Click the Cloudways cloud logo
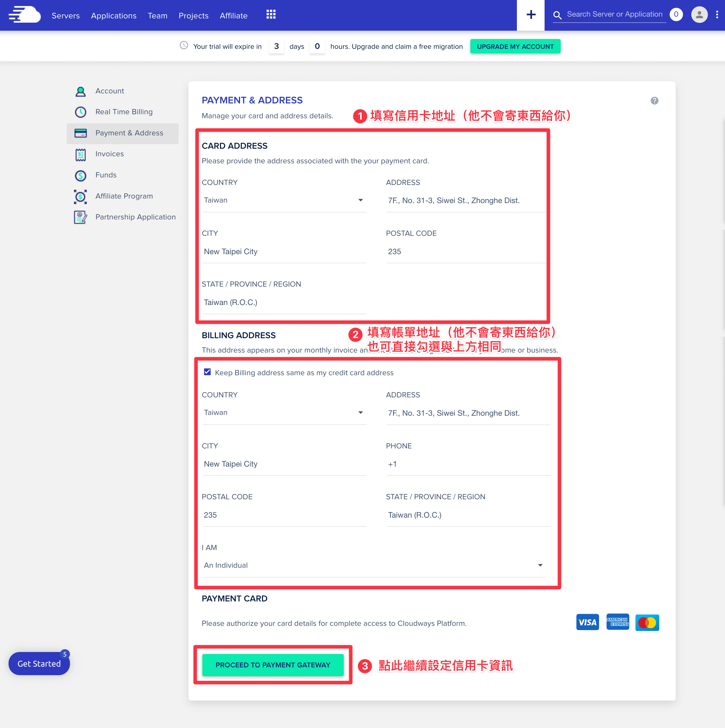 point(25,15)
